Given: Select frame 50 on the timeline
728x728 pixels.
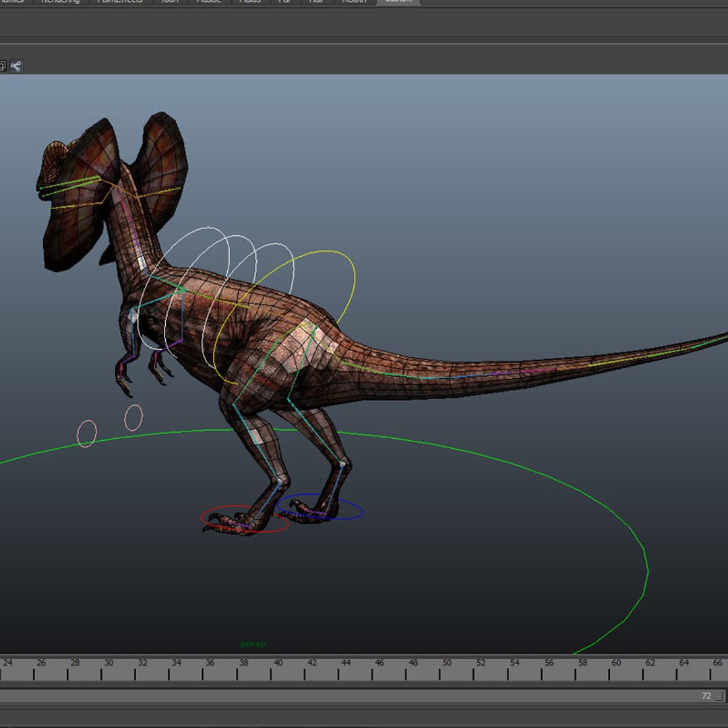Looking at the screenshot, I should (447, 663).
